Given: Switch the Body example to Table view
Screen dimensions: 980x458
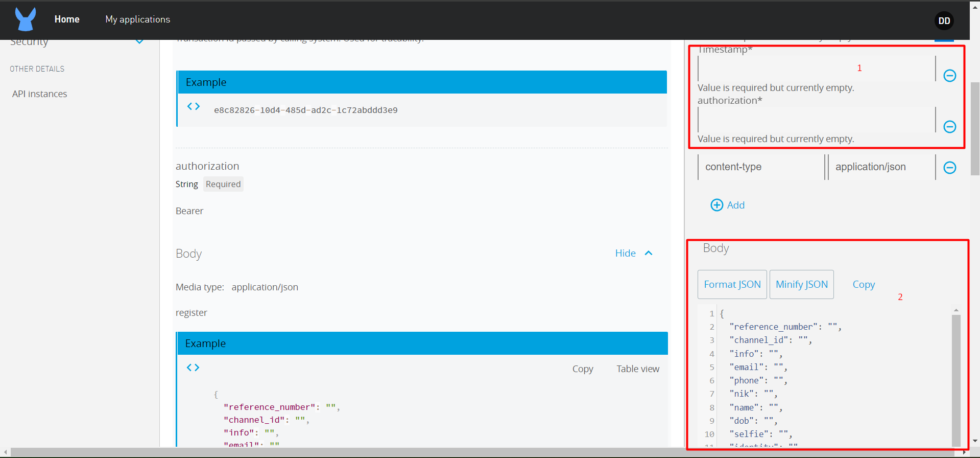Looking at the screenshot, I should [637, 369].
